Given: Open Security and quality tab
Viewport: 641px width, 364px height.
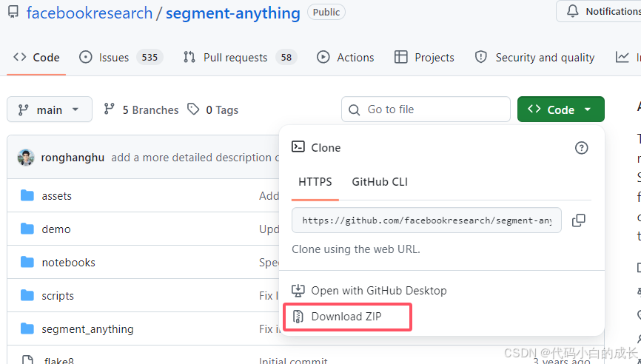Looking at the screenshot, I should pos(534,57).
